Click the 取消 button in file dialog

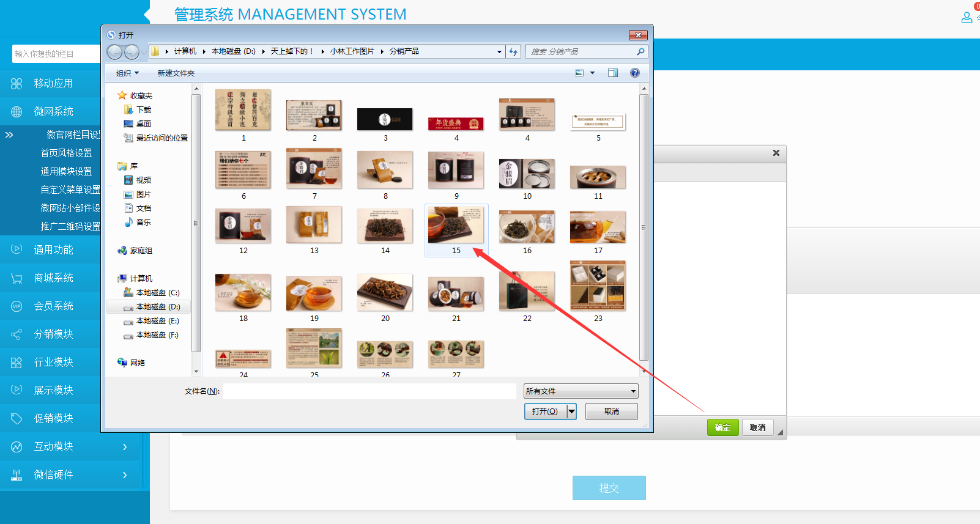611,411
